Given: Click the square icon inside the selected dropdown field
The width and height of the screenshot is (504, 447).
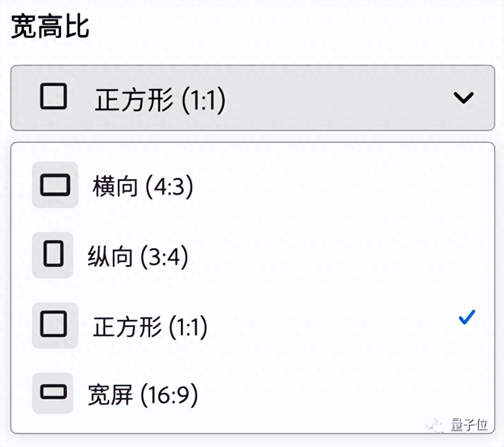Looking at the screenshot, I should pyautogui.click(x=54, y=97).
